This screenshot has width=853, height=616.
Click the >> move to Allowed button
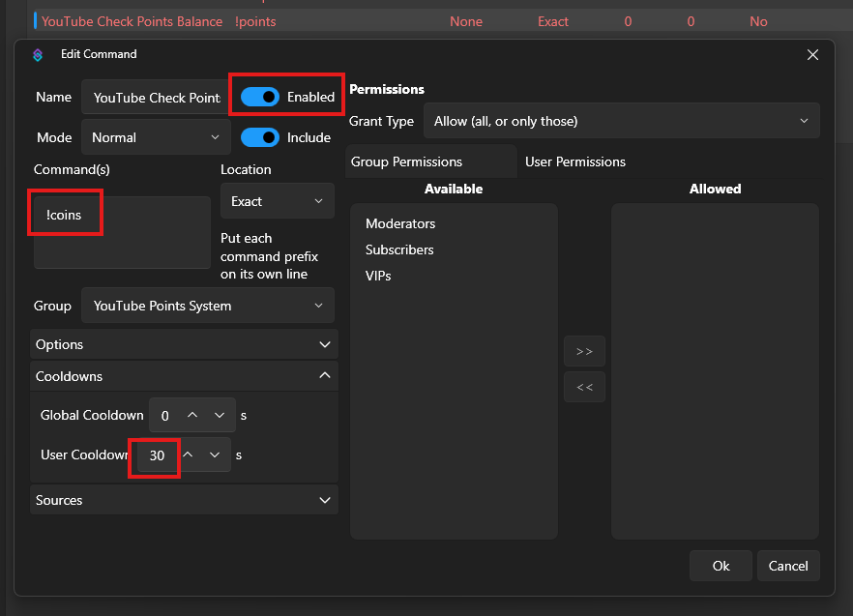[x=584, y=352]
